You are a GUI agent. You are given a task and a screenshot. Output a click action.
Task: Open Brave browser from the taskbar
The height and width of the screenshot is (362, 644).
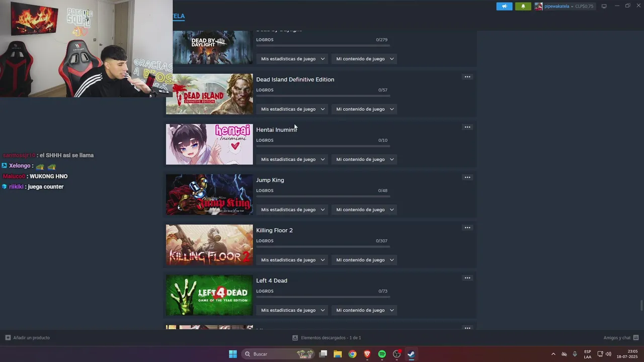(x=367, y=354)
